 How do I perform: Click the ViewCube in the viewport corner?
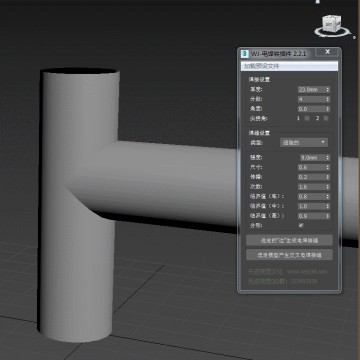[x=331, y=24]
